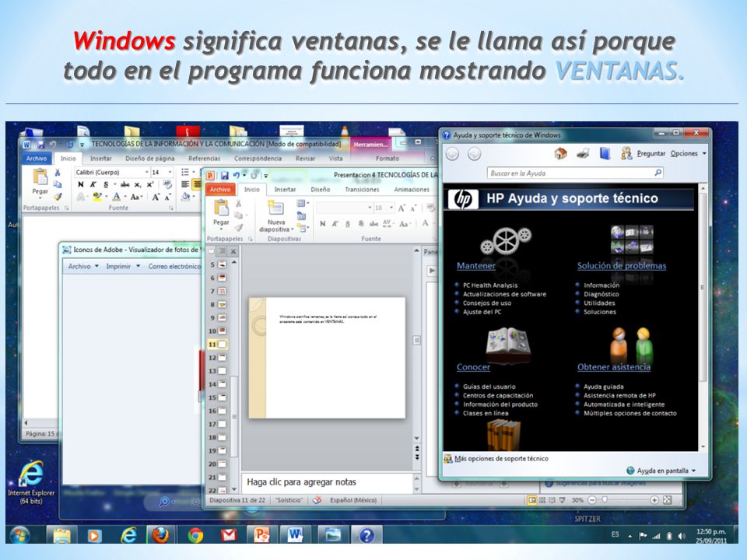747x560 pixels.
Task: Open the Solución de problemas link
Action: click(x=622, y=266)
